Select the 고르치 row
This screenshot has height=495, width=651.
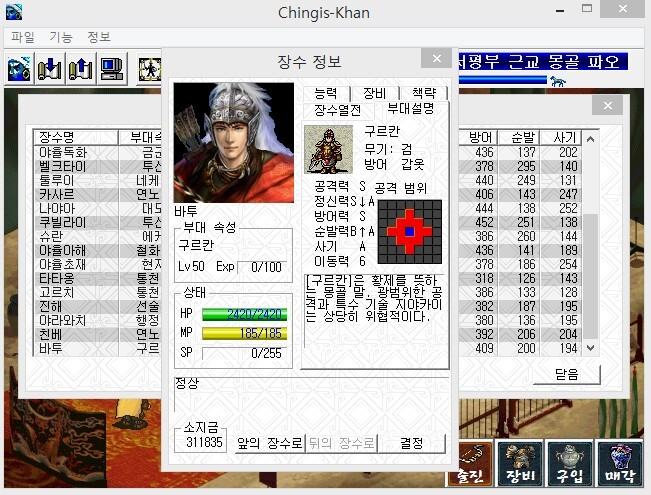pyautogui.click(x=98, y=292)
